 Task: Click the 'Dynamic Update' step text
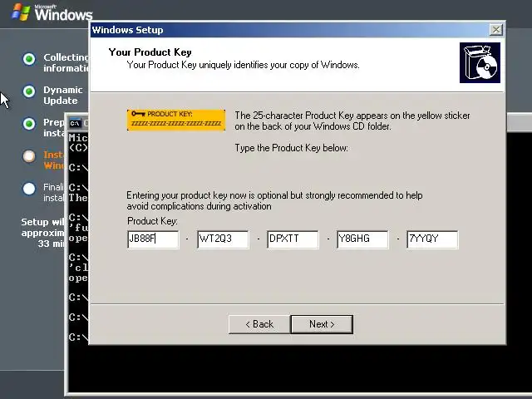click(x=63, y=96)
